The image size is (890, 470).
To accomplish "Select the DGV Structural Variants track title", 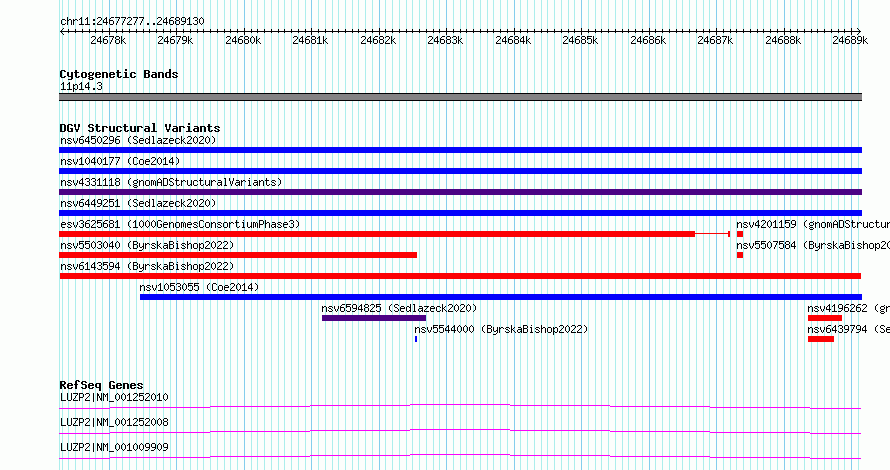I will [x=140, y=128].
